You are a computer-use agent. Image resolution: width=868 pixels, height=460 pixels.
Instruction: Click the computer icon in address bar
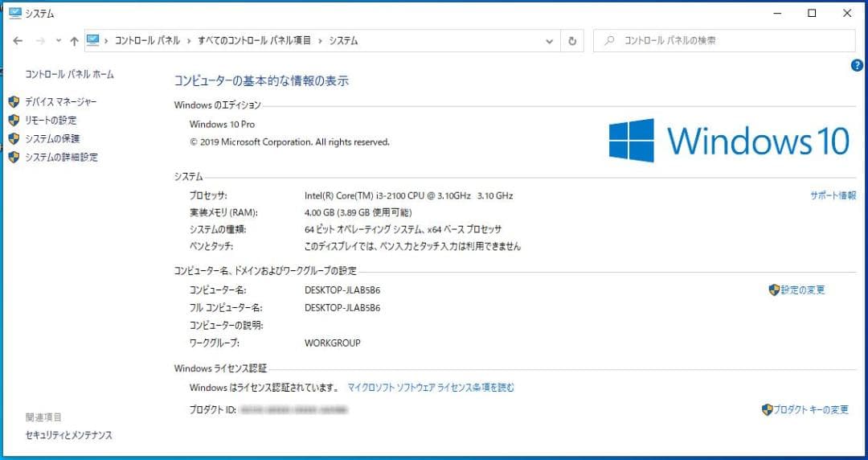pyautogui.click(x=93, y=40)
